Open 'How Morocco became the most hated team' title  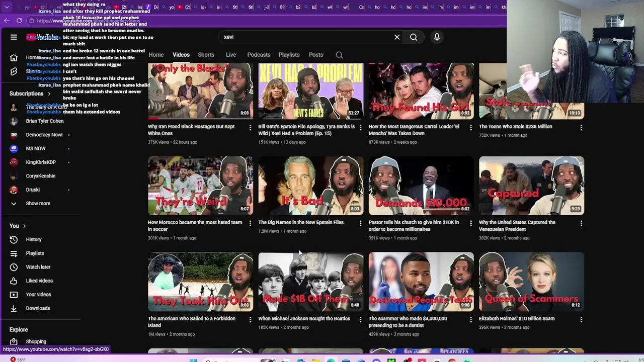point(195,226)
